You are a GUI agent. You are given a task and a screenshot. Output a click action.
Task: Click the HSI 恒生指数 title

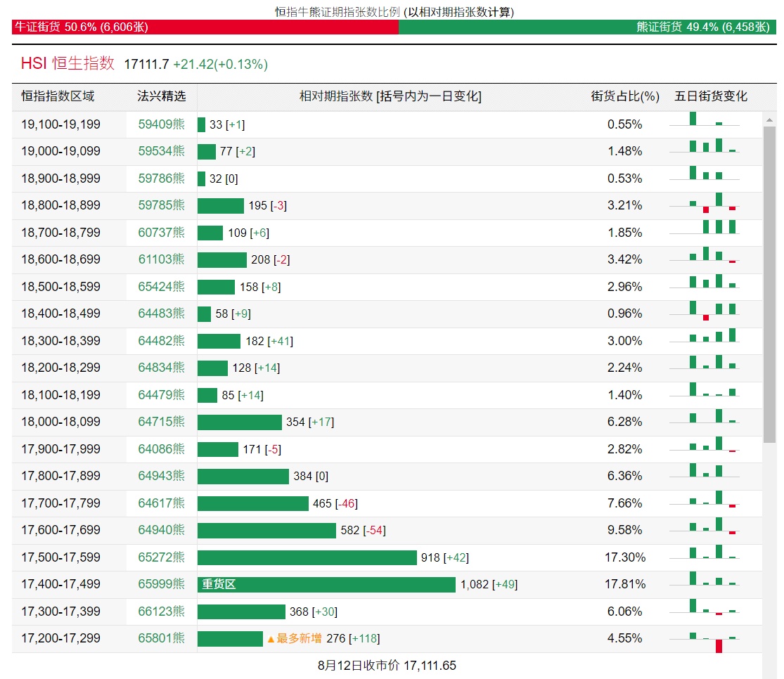pyautogui.click(x=68, y=63)
